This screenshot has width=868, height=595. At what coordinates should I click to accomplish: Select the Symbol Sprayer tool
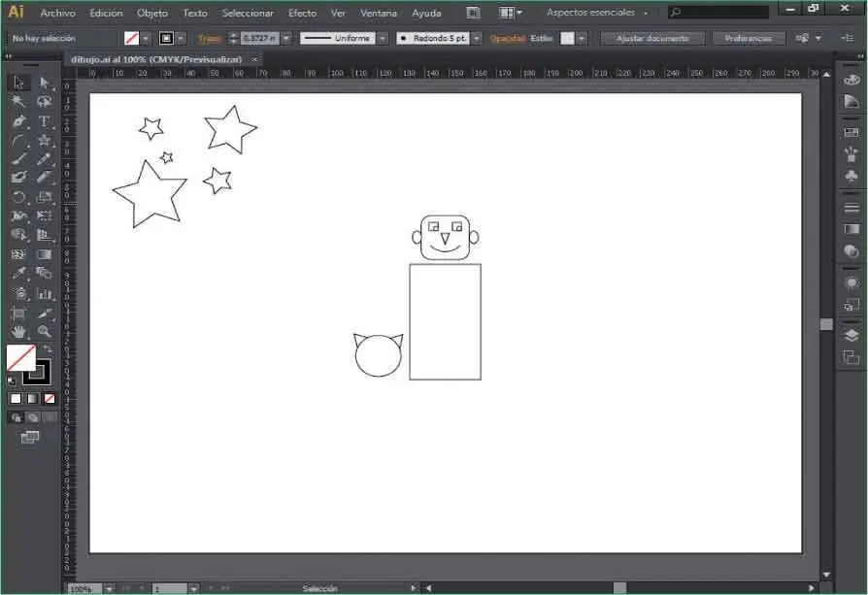18,293
